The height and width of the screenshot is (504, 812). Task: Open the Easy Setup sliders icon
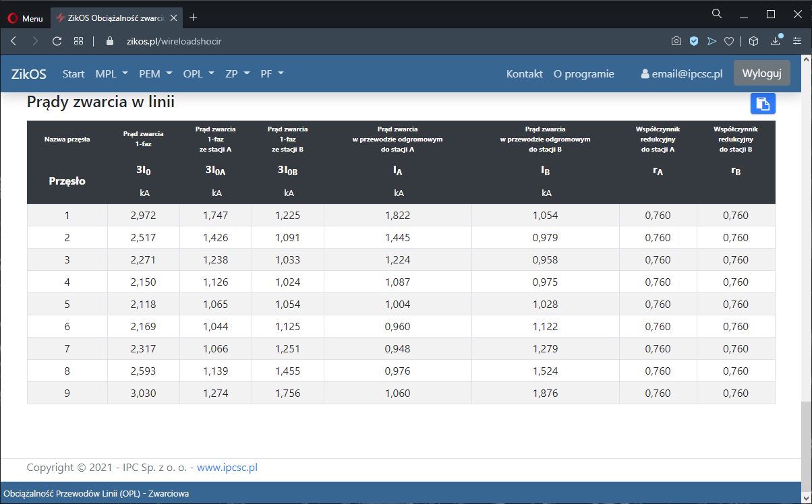point(797,41)
